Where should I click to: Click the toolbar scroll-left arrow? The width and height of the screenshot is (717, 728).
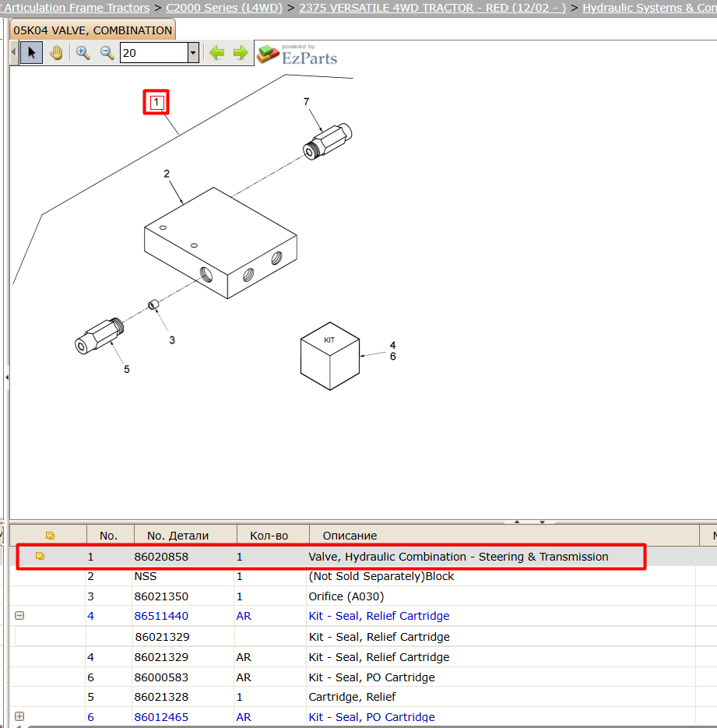tap(13, 52)
